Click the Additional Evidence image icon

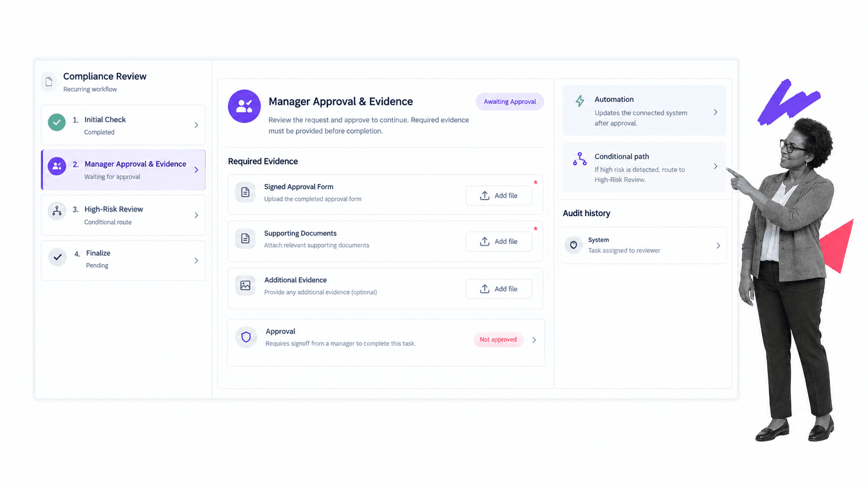pos(245,285)
